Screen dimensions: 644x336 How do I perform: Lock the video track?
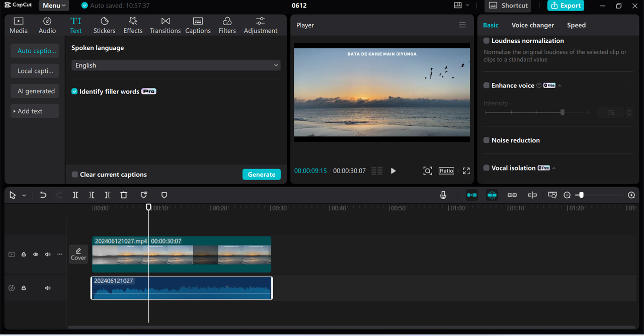pyautogui.click(x=24, y=255)
